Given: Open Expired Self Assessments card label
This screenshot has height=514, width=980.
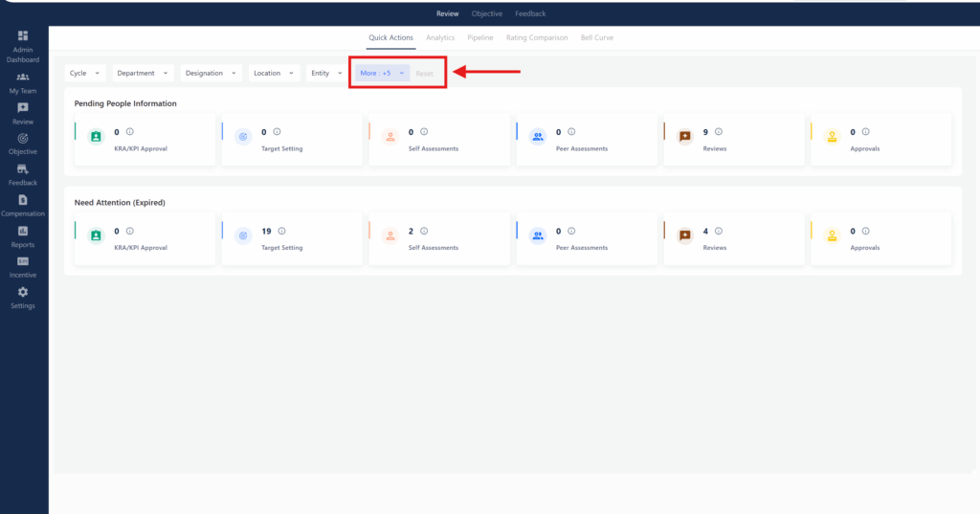Looking at the screenshot, I should (x=434, y=248).
